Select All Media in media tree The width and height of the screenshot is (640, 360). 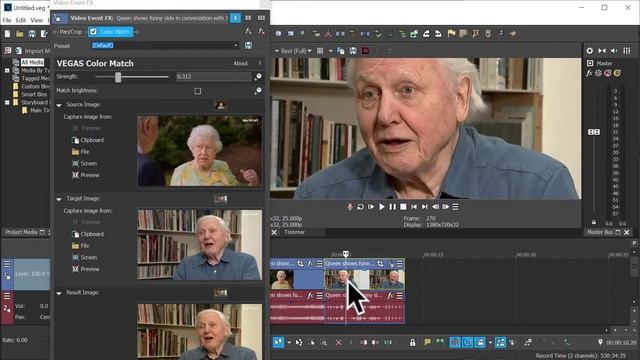click(32, 62)
